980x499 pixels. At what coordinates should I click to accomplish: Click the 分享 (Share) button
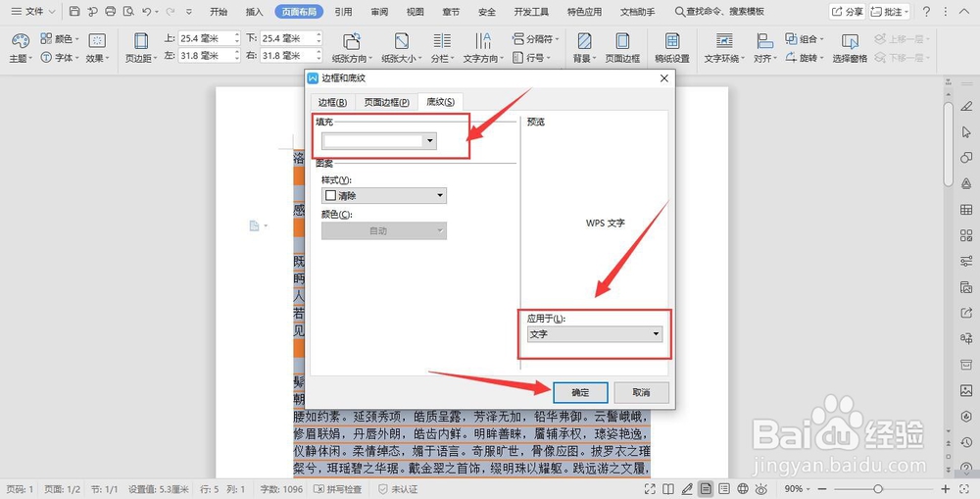click(x=848, y=11)
